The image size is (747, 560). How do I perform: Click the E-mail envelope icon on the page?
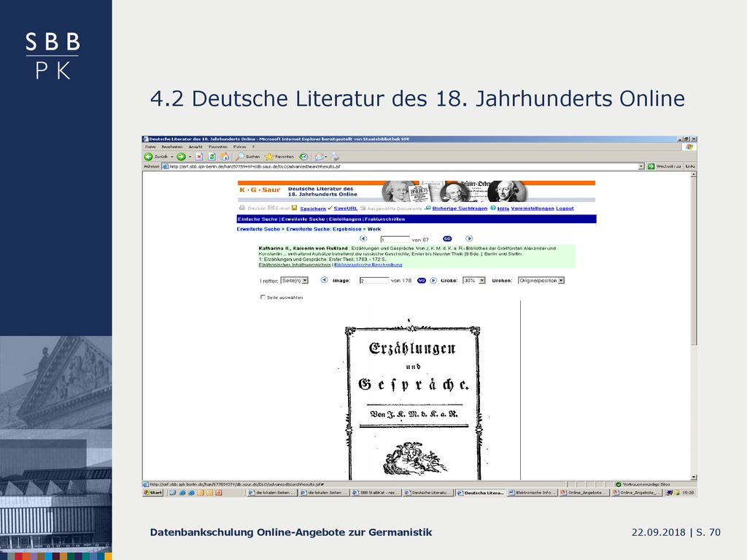pyautogui.click(x=271, y=208)
